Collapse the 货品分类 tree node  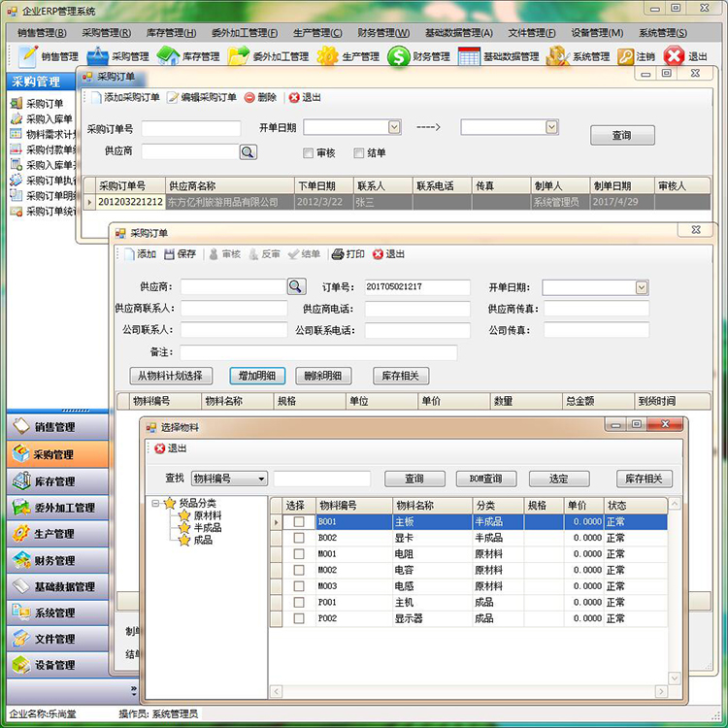tap(155, 503)
